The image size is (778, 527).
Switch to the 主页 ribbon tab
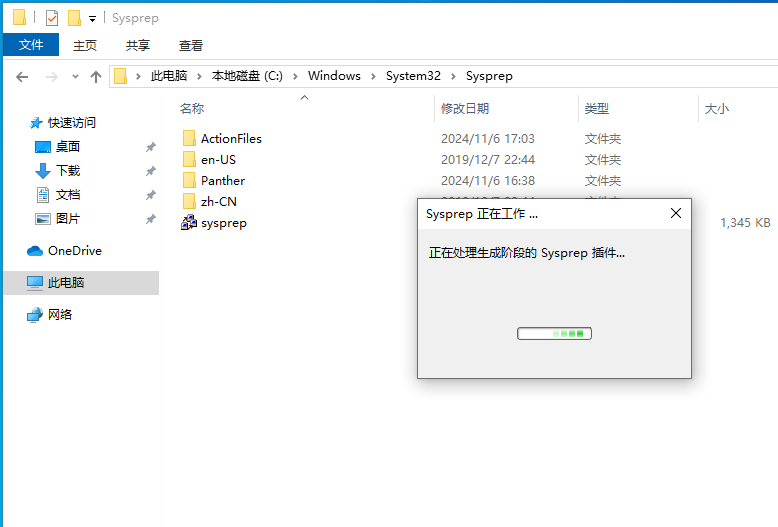pos(85,45)
